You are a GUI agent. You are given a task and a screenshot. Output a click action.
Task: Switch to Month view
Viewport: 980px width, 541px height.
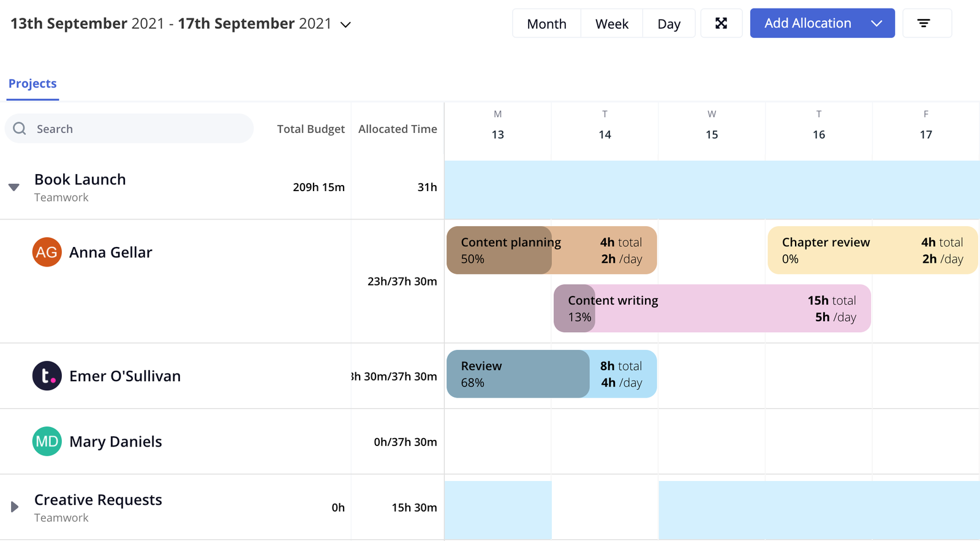(546, 23)
